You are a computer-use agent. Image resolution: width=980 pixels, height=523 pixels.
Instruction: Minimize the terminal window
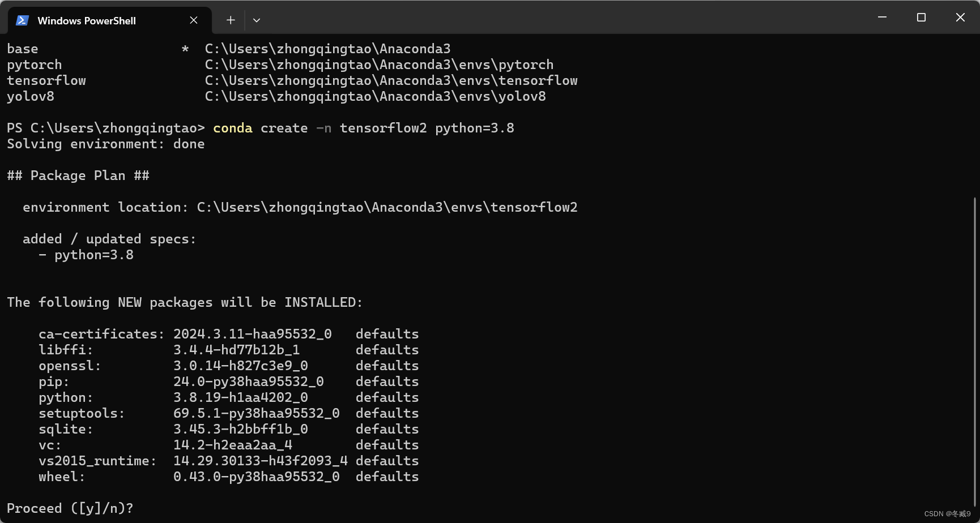(881, 17)
